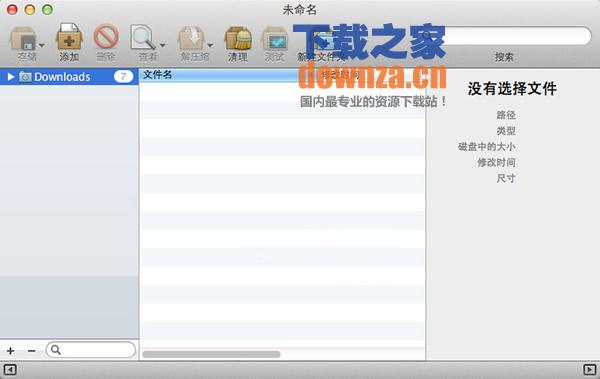This screenshot has height=379, width=600.
Task: Click the 查看 (Quick Look) magnifier icon
Action: (142, 38)
